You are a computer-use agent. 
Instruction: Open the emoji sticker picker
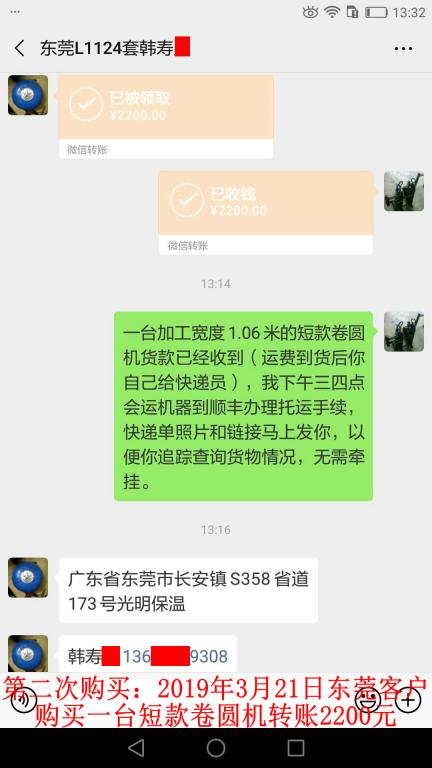(x=367, y=699)
